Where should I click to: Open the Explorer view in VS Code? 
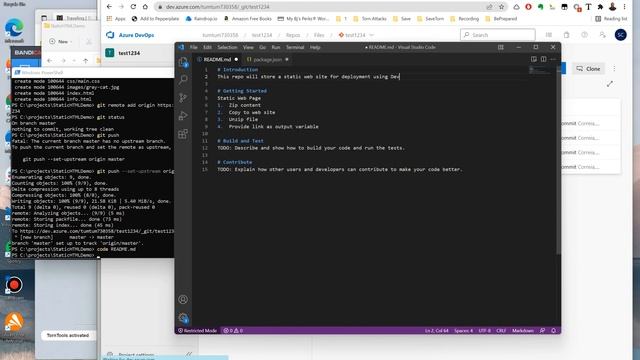pyautogui.click(x=183, y=62)
